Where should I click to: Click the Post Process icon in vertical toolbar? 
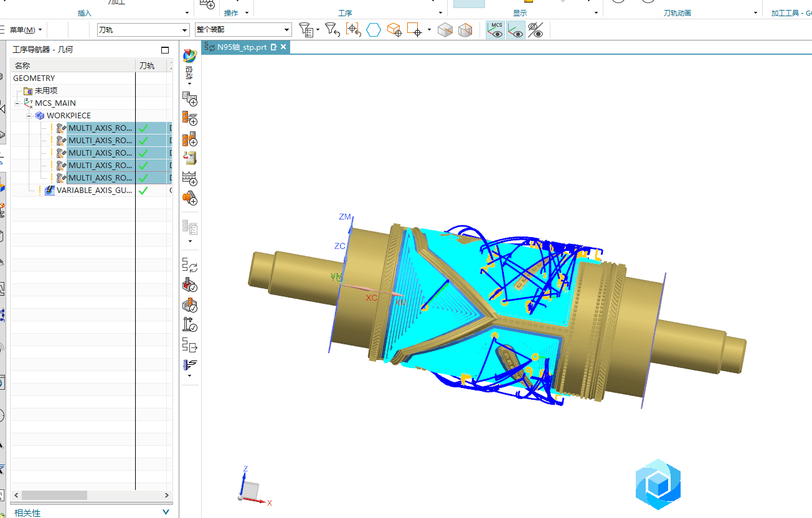coord(189,344)
